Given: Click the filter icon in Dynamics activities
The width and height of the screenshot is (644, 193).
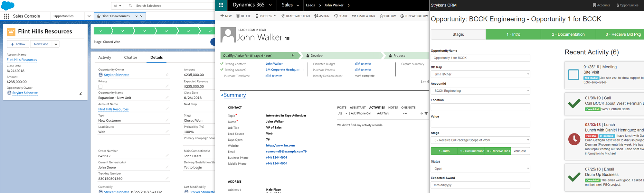Looking at the screenshot, I should (x=426, y=114).
